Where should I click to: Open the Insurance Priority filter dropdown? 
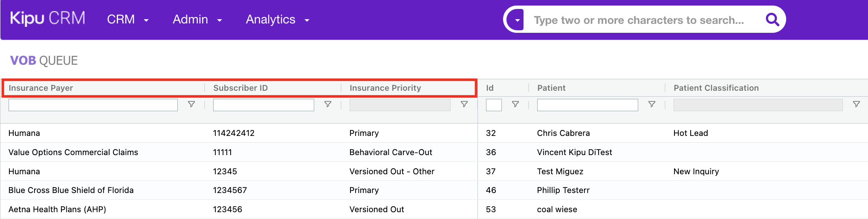(x=400, y=105)
